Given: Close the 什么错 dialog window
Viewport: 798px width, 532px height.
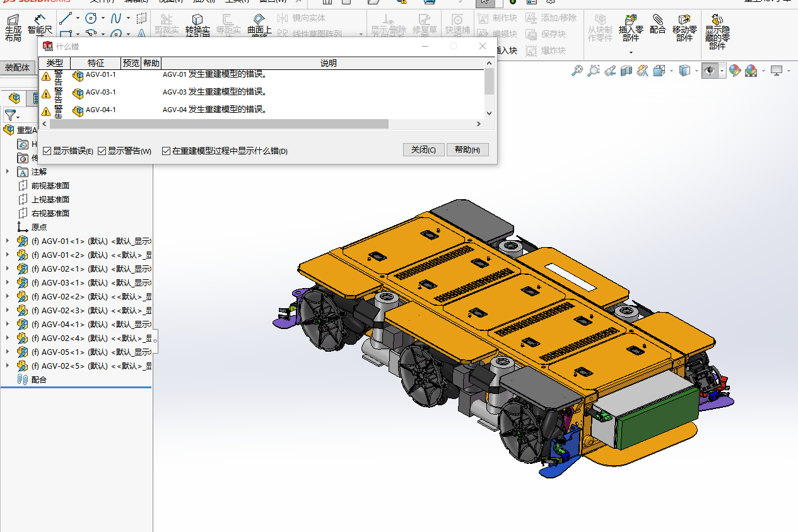Looking at the screenshot, I should pos(483,46).
